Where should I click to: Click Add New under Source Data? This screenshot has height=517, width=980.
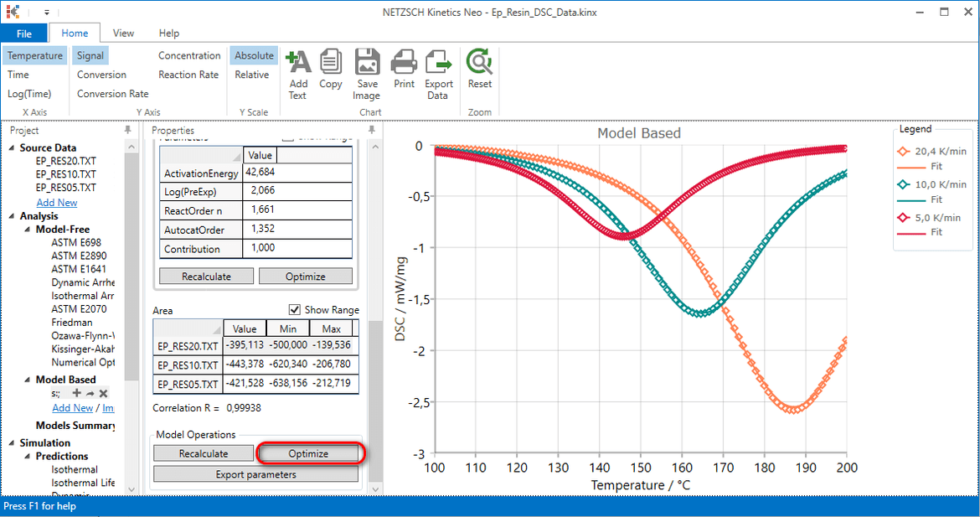click(x=56, y=202)
